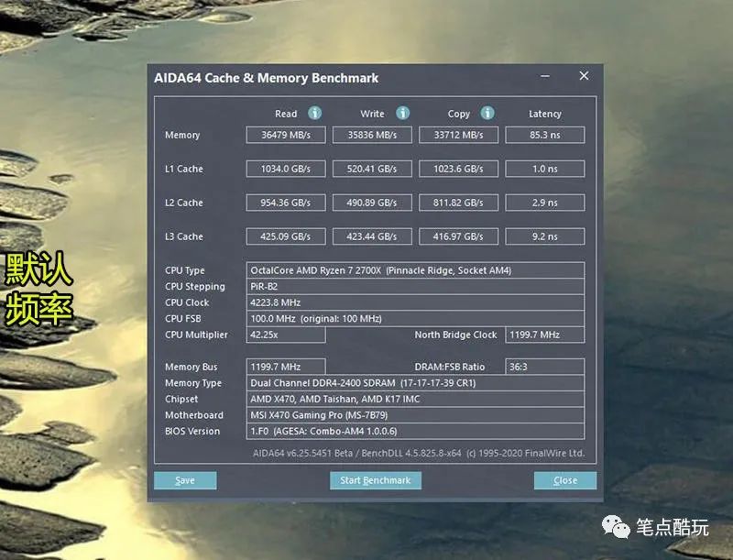
Task: Close the window with the X icon
Action: [584, 76]
